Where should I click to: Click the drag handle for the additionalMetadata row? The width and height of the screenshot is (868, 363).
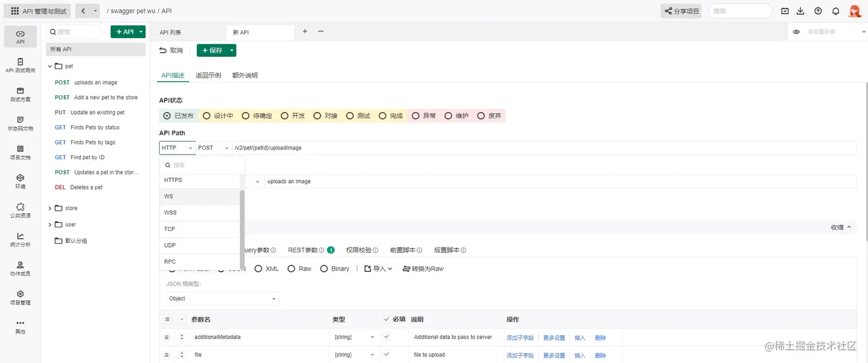(x=167, y=337)
